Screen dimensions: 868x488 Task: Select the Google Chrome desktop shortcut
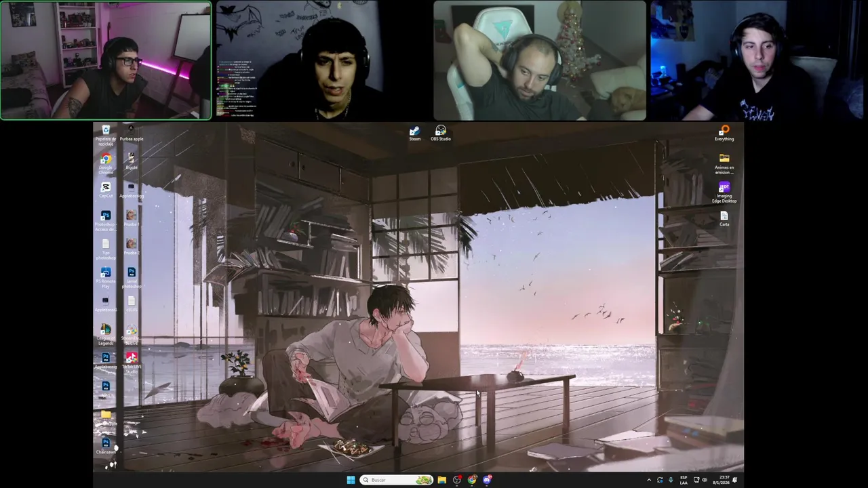click(x=106, y=163)
